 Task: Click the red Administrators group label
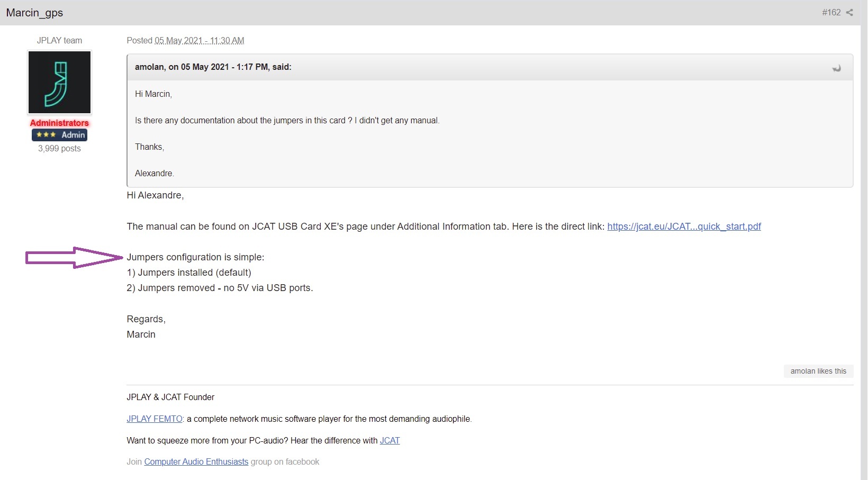59,123
